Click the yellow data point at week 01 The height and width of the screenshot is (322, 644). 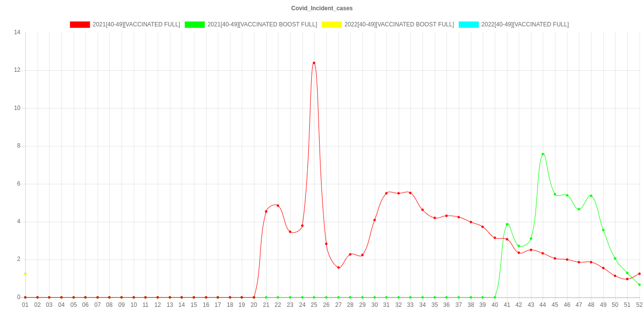[25, 274]
